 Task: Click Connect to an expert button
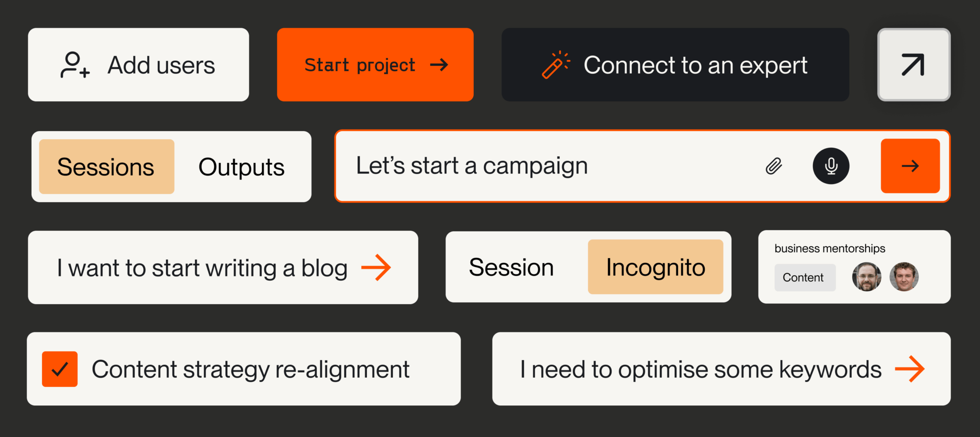click(x=675, y=65)
